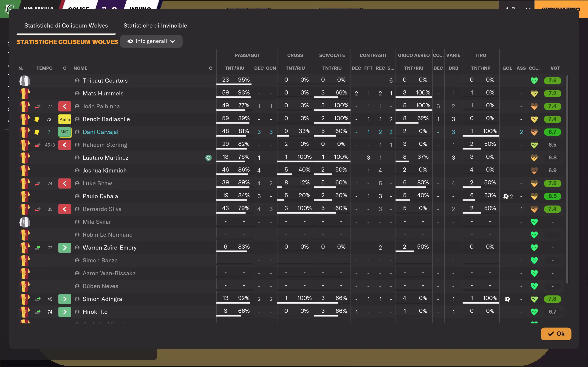
Task: Click Benoît Badiashile's yellow Amm card badge
Action: (x=65, y=119)
